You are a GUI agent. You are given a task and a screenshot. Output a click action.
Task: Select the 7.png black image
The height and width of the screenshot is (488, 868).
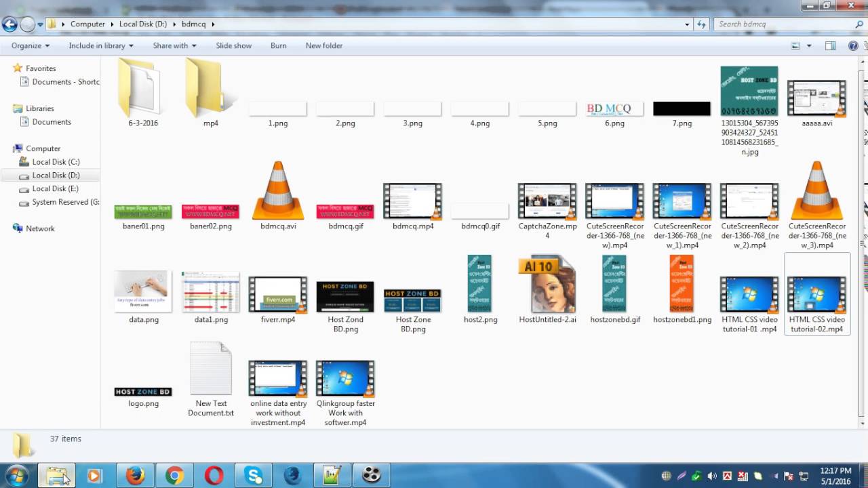click(682, 115)
